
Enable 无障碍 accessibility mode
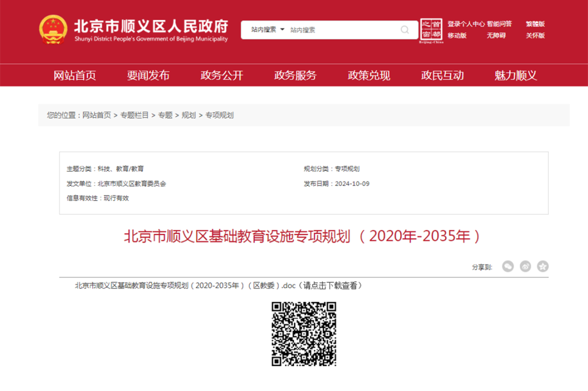[496, 35]
